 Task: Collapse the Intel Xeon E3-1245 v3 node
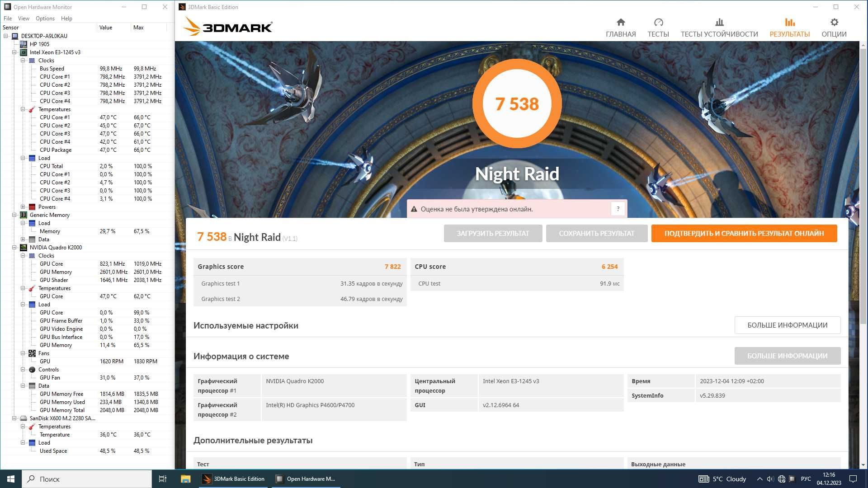[14, 52]
